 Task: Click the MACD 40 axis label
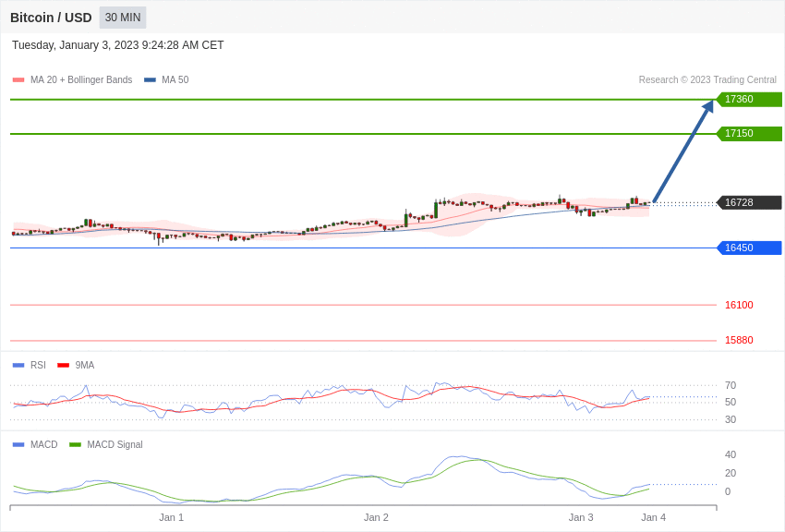point(731,454)
